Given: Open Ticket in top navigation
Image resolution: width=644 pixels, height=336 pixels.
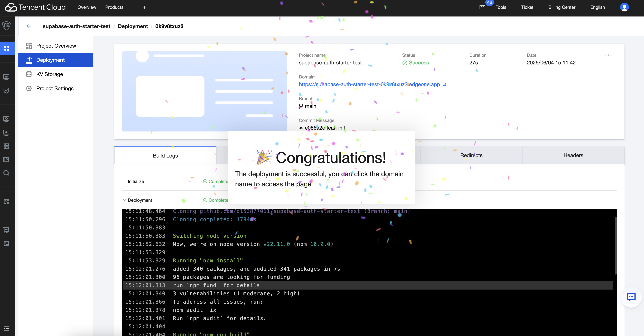Looking at the screenshot, I should (527, 7).
